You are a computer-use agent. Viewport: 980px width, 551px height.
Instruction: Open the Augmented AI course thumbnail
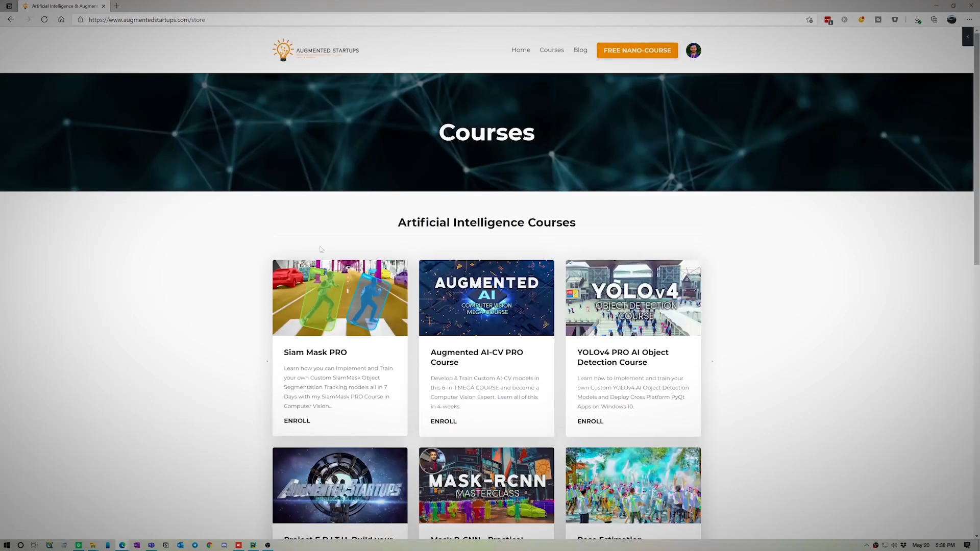[486, 298]
